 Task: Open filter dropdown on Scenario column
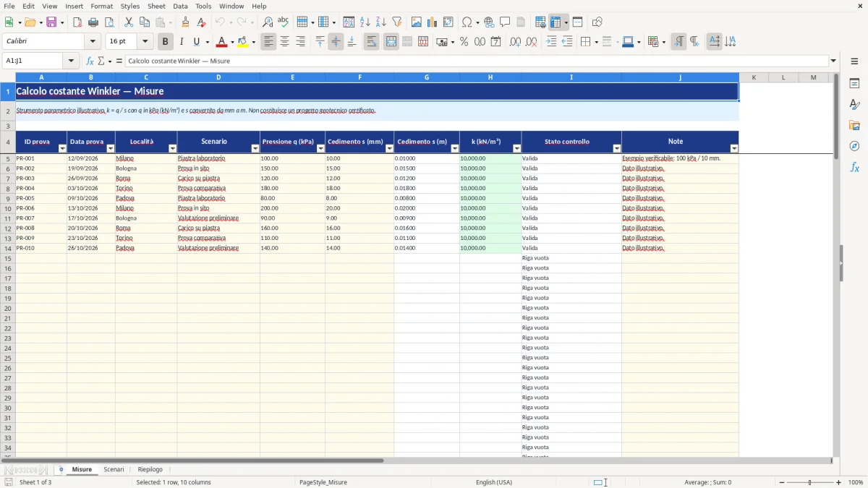click(255, 148)
